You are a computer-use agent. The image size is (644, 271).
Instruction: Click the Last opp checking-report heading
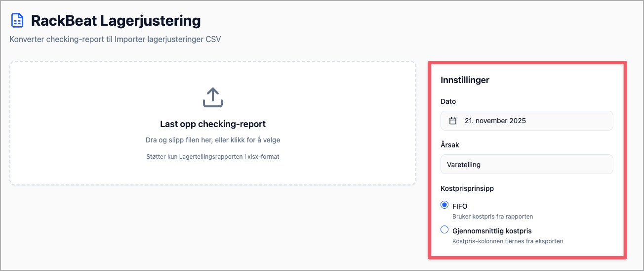[213, 124]
